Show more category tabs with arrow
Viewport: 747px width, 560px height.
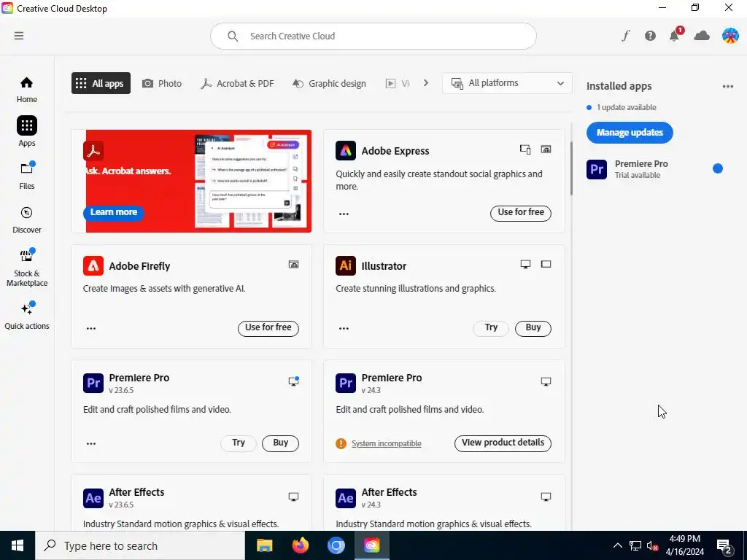coord(426,83)
